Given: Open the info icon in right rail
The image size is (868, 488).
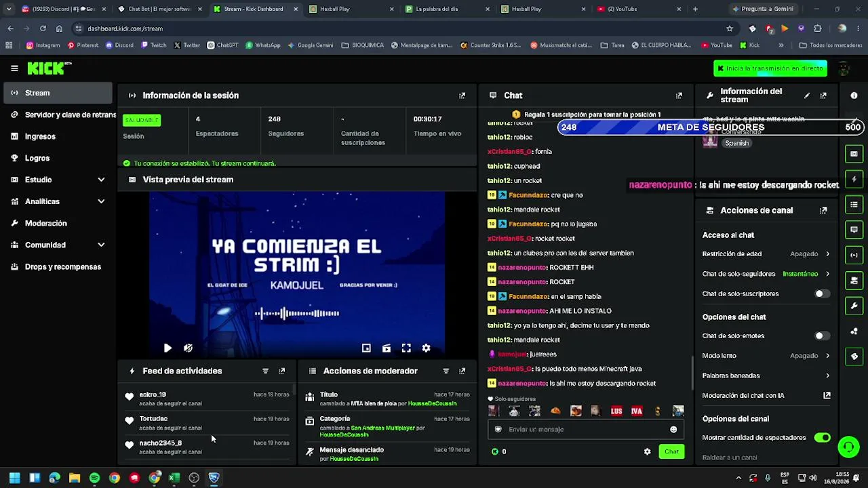Looking at the screenshot, I should (854, 96).
